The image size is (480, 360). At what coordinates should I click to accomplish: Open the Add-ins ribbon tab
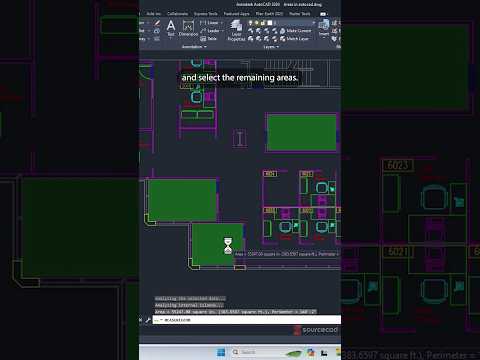[x=154, y=14]
